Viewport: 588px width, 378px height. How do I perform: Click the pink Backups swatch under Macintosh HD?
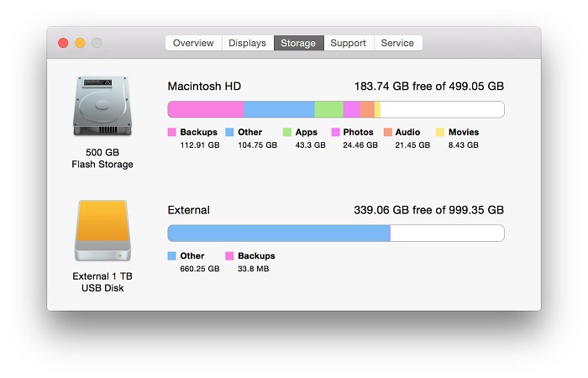click(x=171, y=132)
